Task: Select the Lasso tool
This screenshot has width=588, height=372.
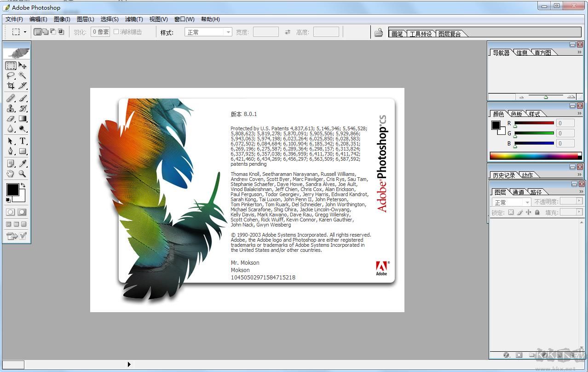Action: [x=10, y=76]
